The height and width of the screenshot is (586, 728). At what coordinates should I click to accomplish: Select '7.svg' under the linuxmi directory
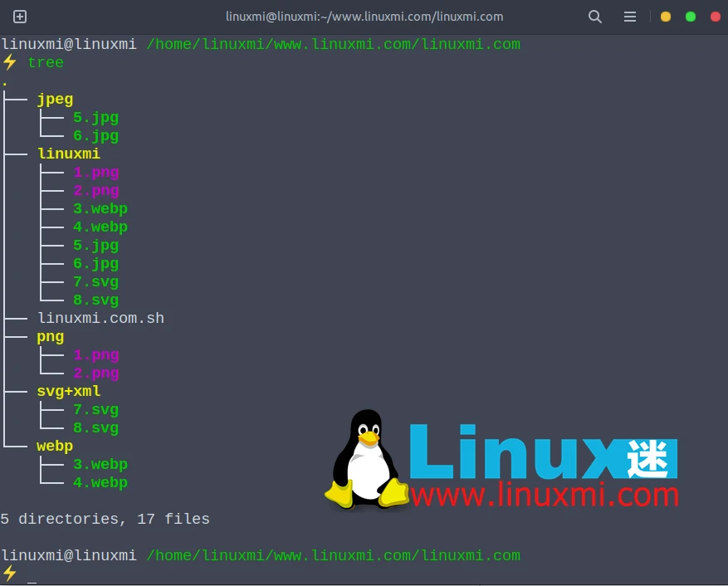tap(95, 281)
